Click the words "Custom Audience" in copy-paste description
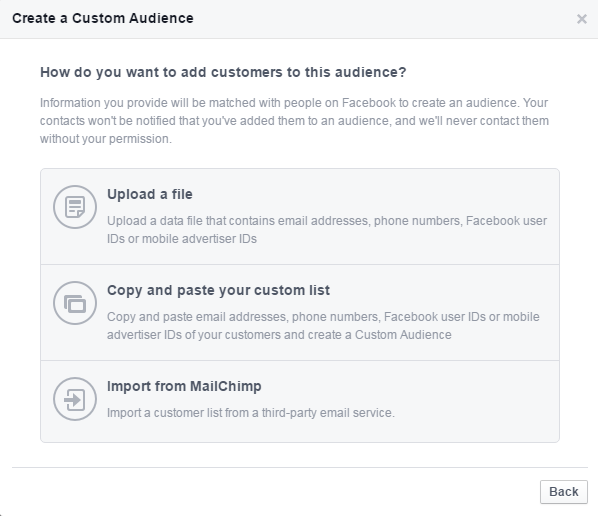The image size is (598, 516). (x=403, y=335)
